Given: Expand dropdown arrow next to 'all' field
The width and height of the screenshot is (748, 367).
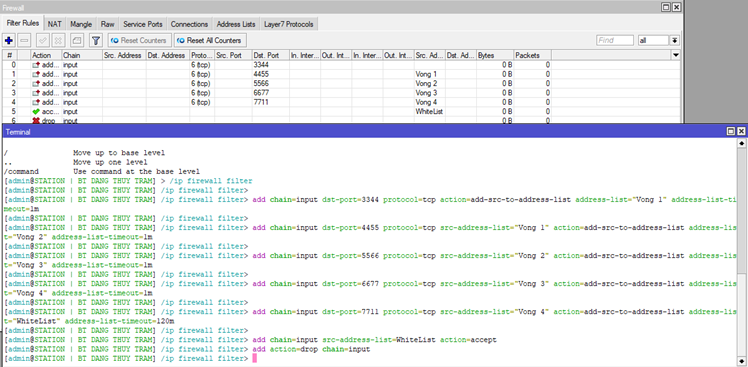Looking at the screenshot, I should [675, 41].
